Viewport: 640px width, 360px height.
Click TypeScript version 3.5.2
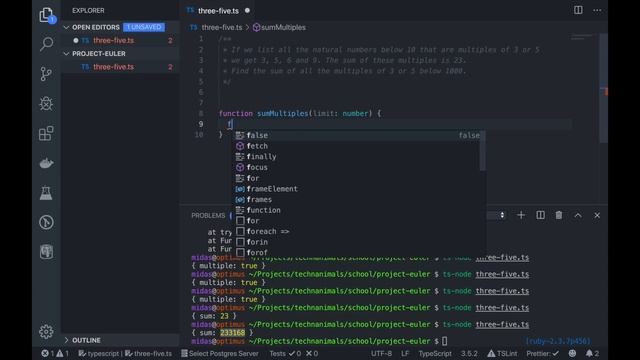point(469,353)
